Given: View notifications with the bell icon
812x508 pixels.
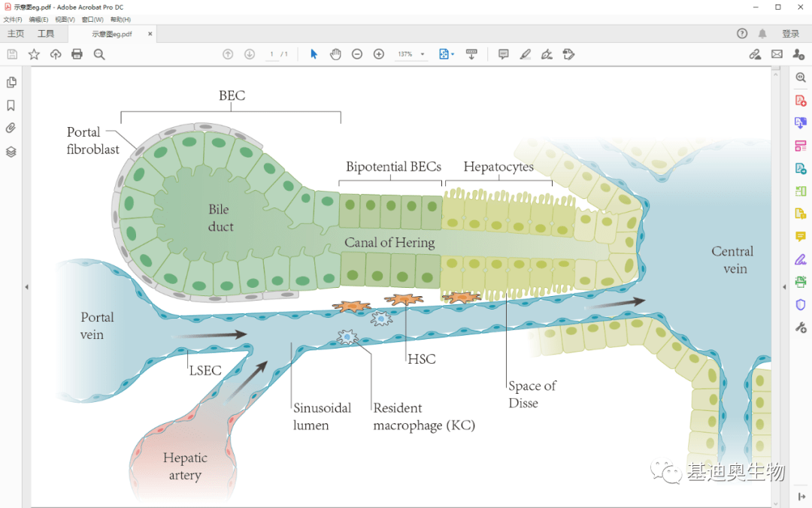Looking at the screenshot, I should point(762,34).
